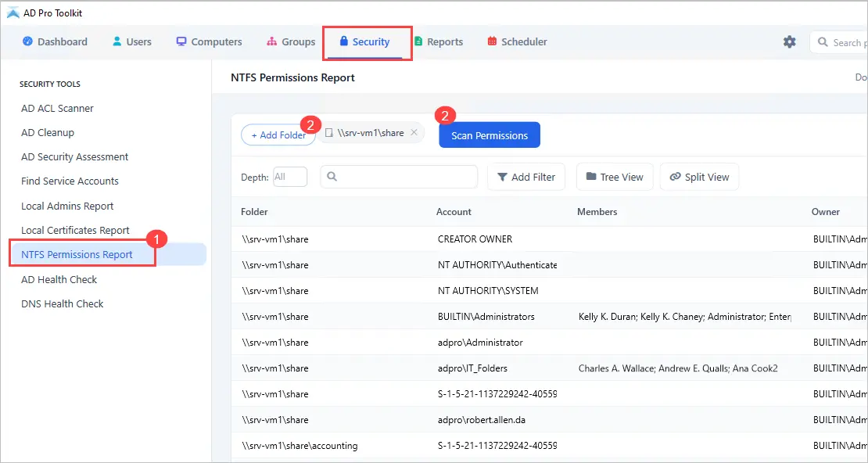Click members cell starting Kelly K. Duran
This screenshot has height=463, width=868.
click(x=685, y=317)
